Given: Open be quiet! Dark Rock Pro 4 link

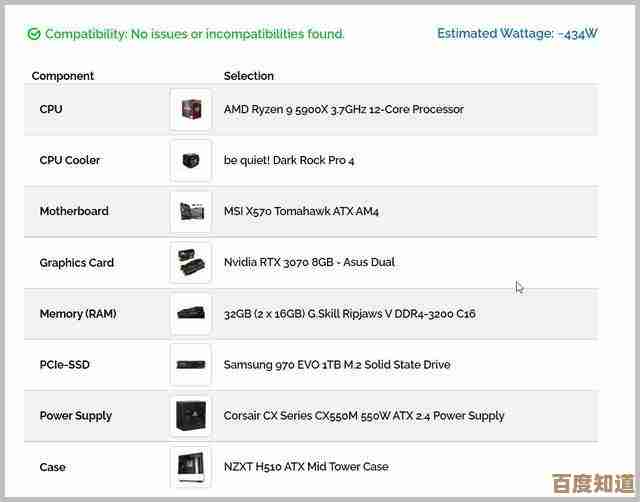Looking at the screenshot, I should click(289, 161).
